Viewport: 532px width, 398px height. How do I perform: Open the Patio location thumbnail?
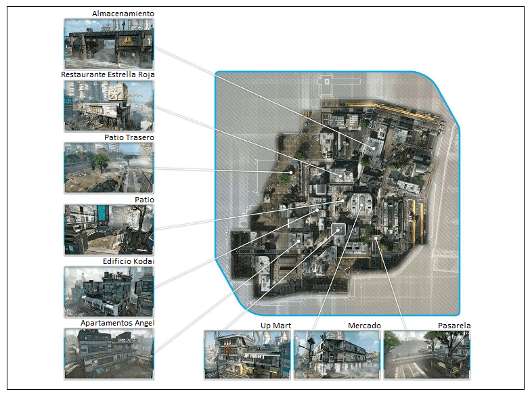pyautogui.click(x=109, y=229)
